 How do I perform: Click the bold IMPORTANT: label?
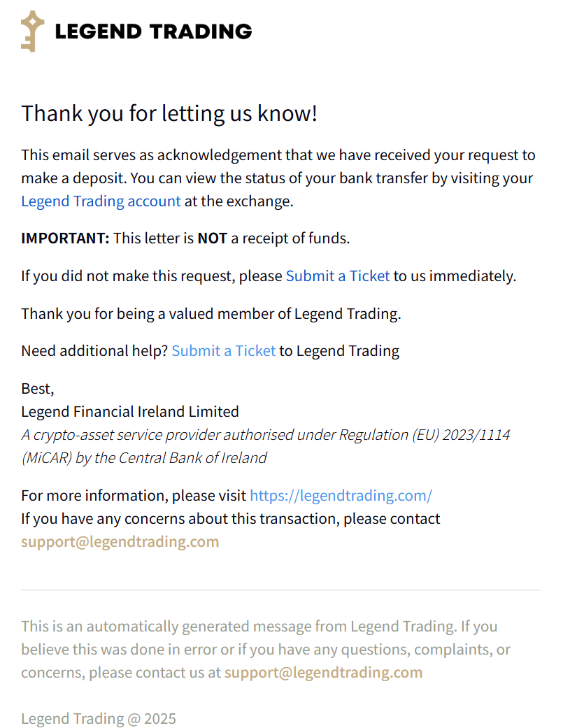point(66,238)
